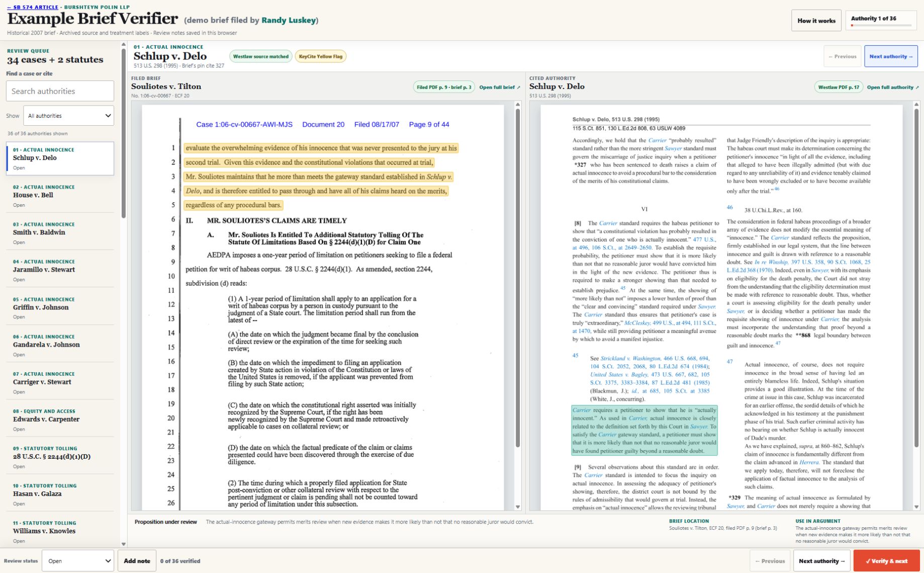Open full brief in new tab
This screenshot has height=573, width=924.
pos(500,87)
